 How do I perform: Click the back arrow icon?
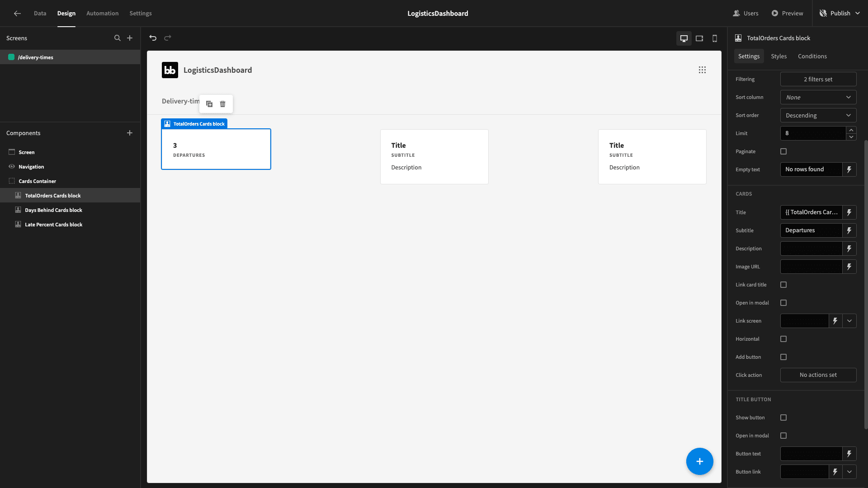[x=17, y=14]
